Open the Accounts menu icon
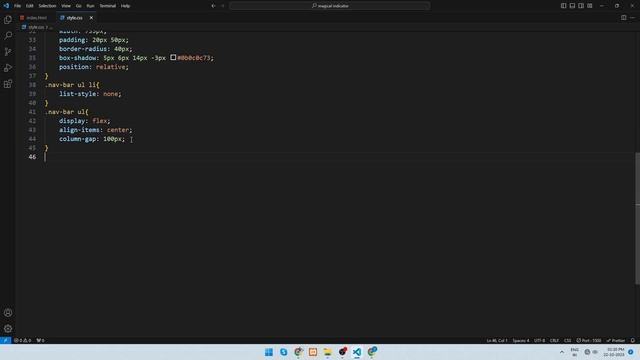The image size is (640, 360). 8,313
